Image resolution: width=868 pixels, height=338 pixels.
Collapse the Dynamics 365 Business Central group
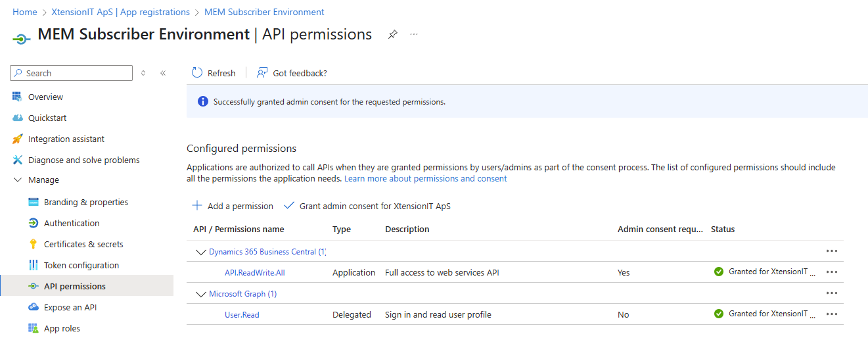[200, 252]
